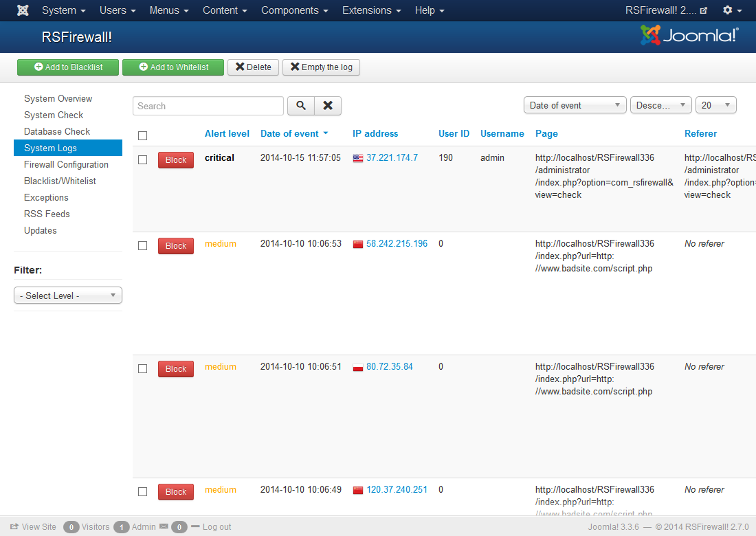
Task: Click the View Site footer link
Action: pos(38,527)
